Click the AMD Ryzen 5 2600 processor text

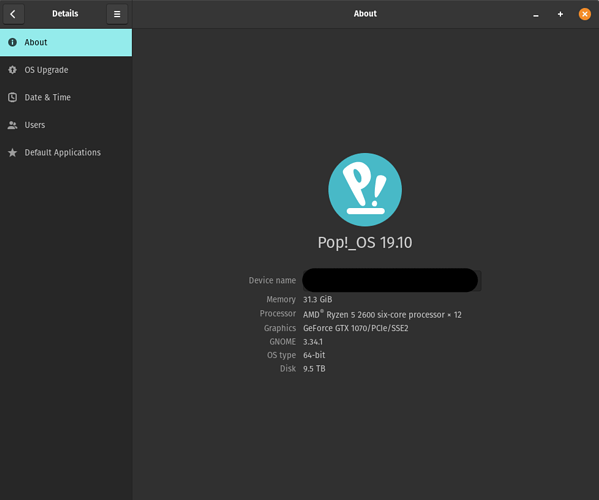tap(382, 314)
